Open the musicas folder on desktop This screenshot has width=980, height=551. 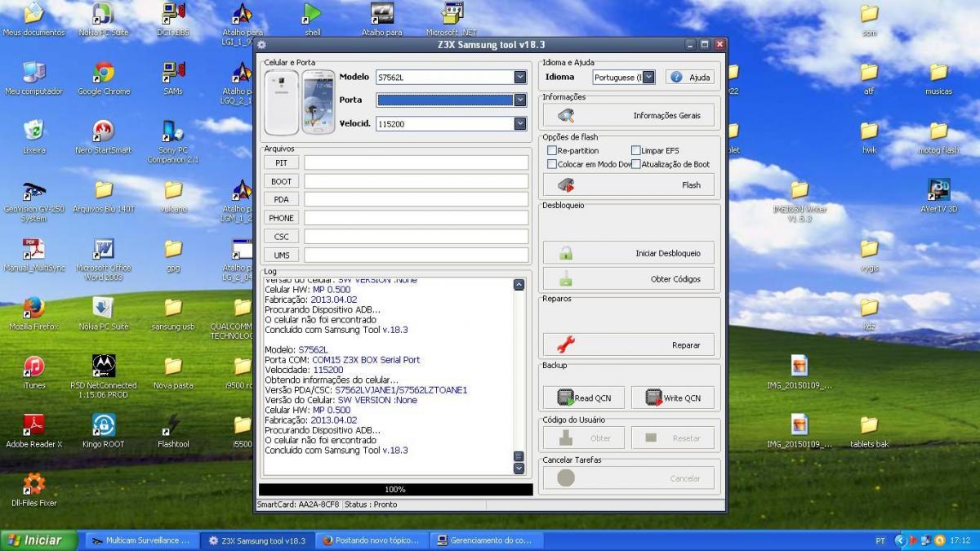point(938,78)
